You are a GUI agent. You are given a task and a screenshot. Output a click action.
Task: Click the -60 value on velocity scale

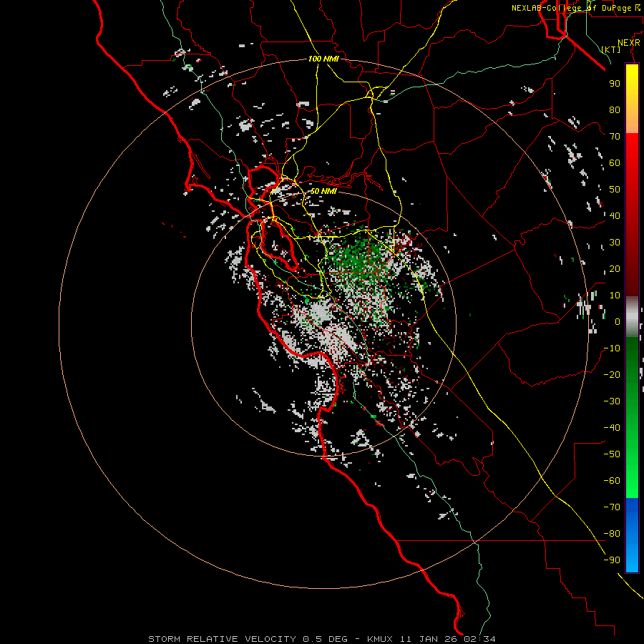[x=612, y=481]
